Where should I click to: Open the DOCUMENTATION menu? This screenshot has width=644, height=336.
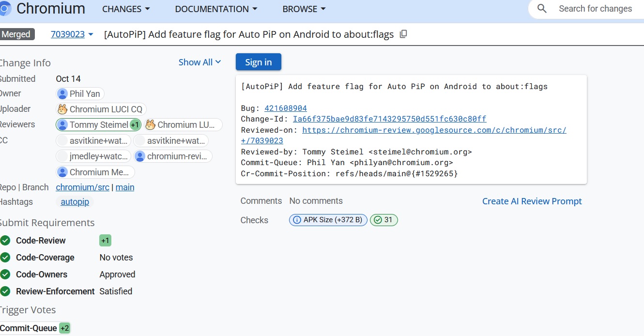coord(216,9)
